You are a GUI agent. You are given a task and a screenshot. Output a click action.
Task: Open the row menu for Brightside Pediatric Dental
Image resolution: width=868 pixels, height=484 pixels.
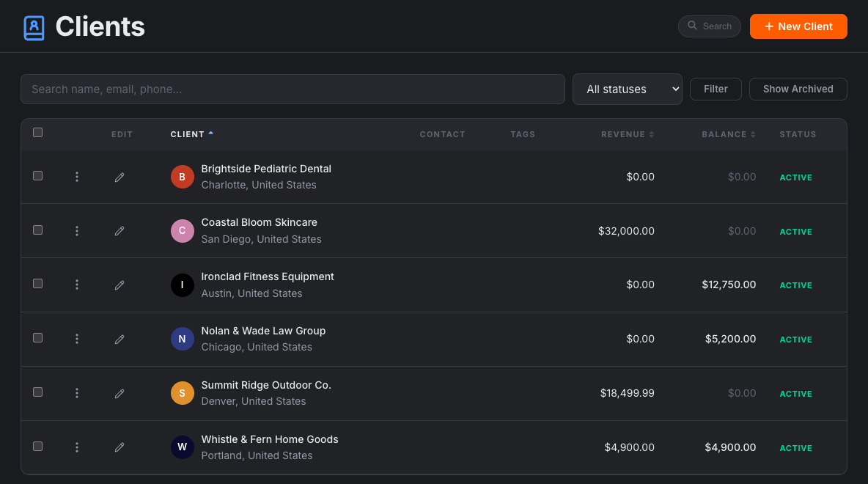pyautogui.click(x=77, y=177)
